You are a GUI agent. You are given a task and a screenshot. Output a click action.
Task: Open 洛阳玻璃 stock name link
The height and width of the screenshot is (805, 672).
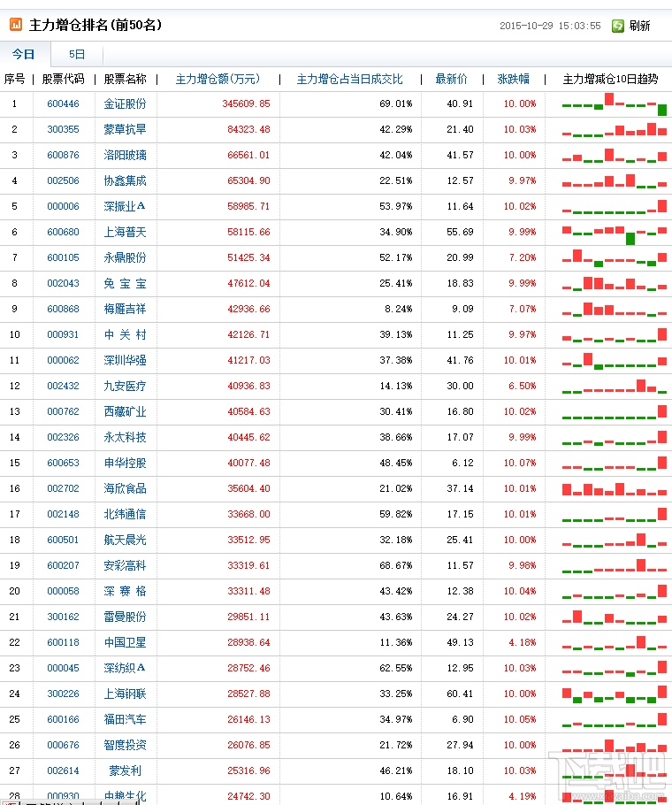126,155
